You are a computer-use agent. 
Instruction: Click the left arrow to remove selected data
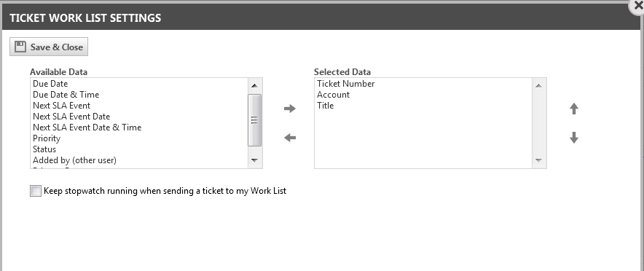pyautogui.click(x=289, y=138)
